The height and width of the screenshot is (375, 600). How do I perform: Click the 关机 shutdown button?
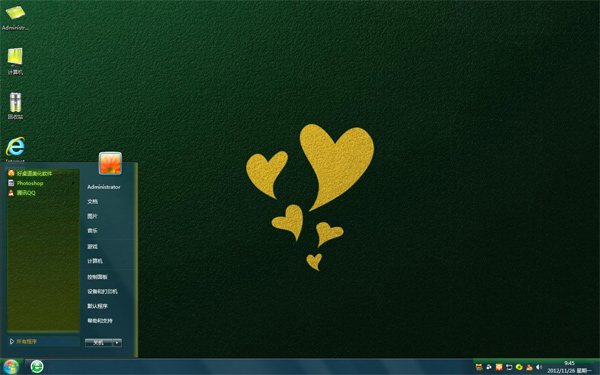tap(98, 343)
